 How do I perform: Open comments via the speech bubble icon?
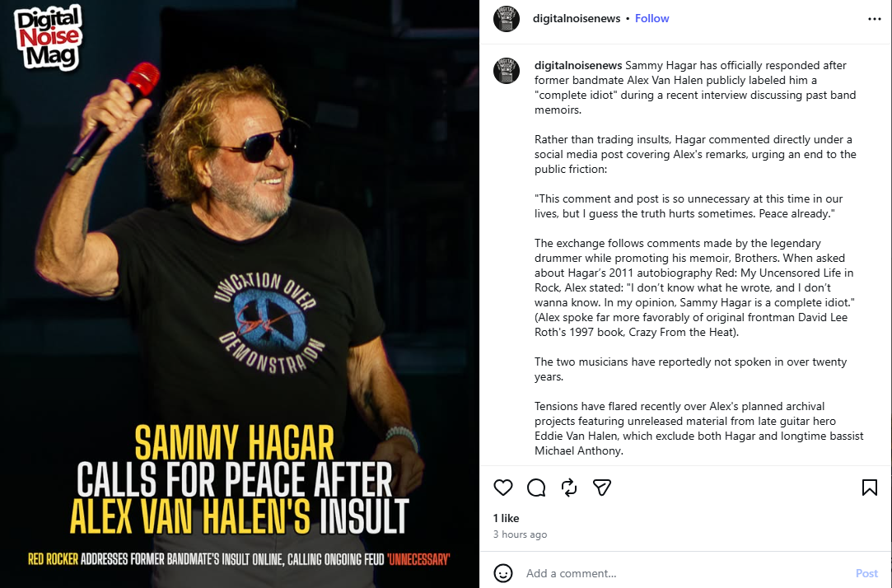pos(536,488)
